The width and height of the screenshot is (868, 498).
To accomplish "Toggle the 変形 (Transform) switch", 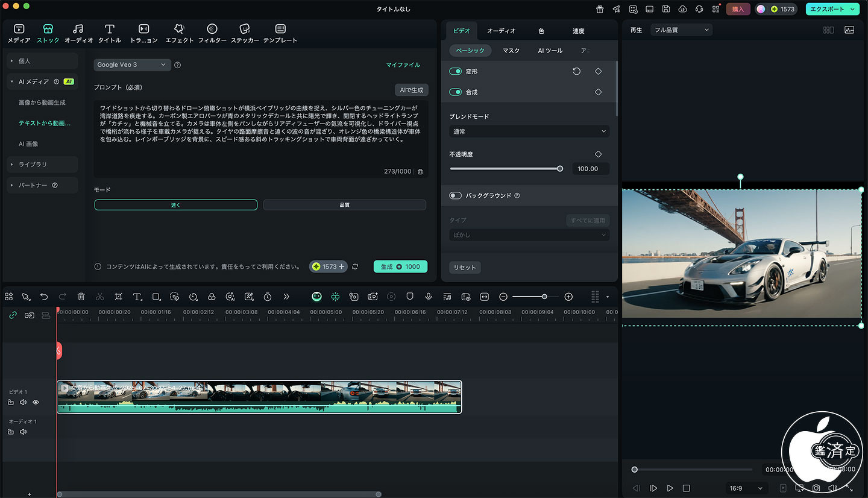I will (455, 71).
